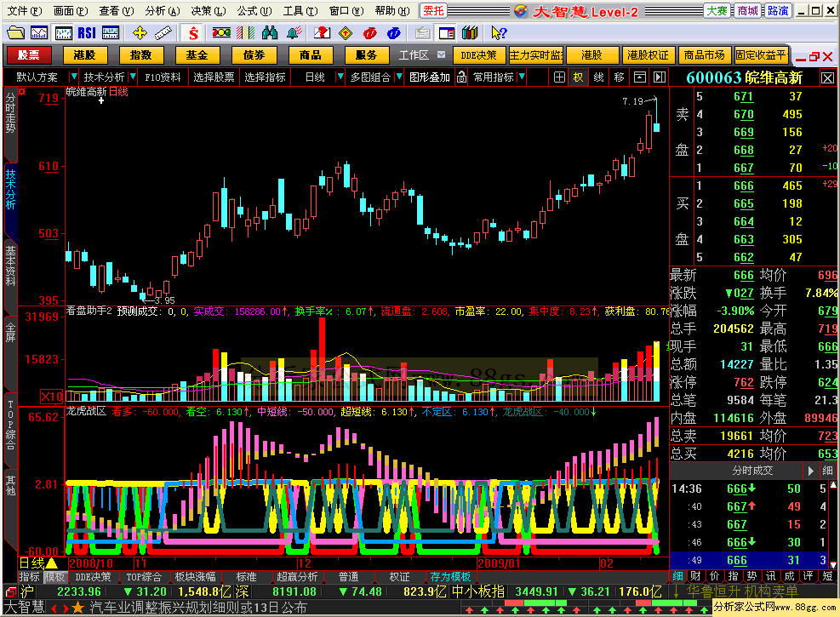
Task: Open the 文件(F) menu
Action: tap(25, 11)
